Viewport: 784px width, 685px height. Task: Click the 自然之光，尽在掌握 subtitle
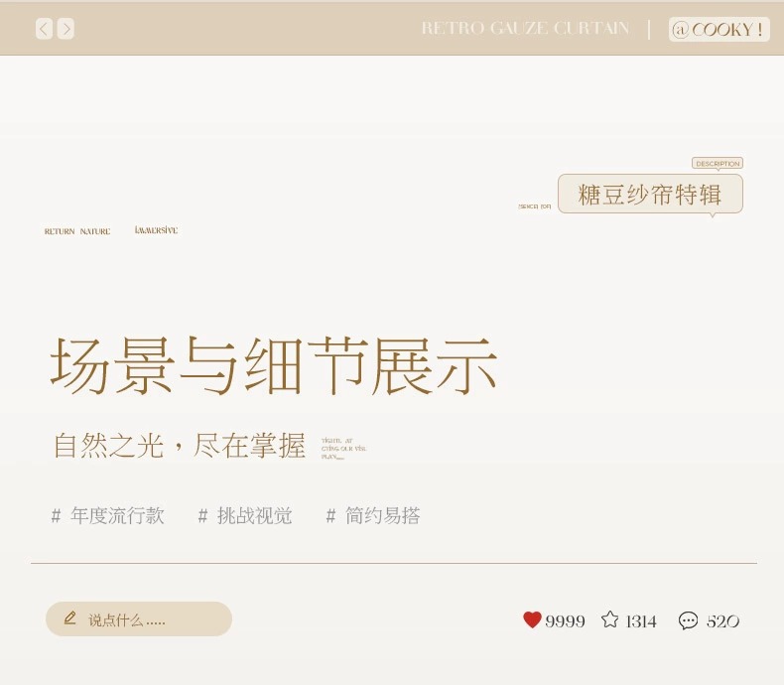point(179,445)
